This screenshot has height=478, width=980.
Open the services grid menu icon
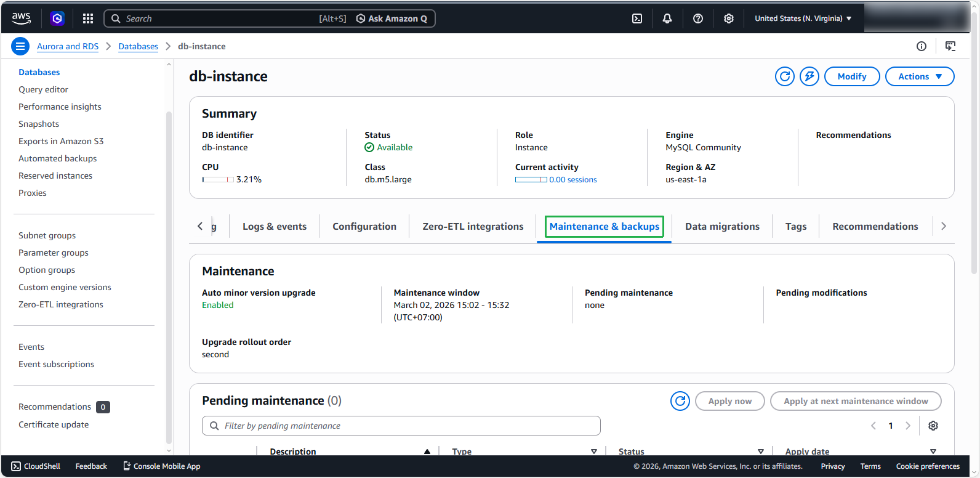click(88, 18)
